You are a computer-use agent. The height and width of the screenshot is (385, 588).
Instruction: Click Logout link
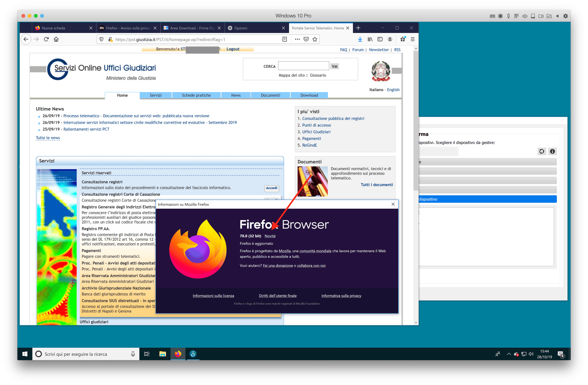point(233,49)
